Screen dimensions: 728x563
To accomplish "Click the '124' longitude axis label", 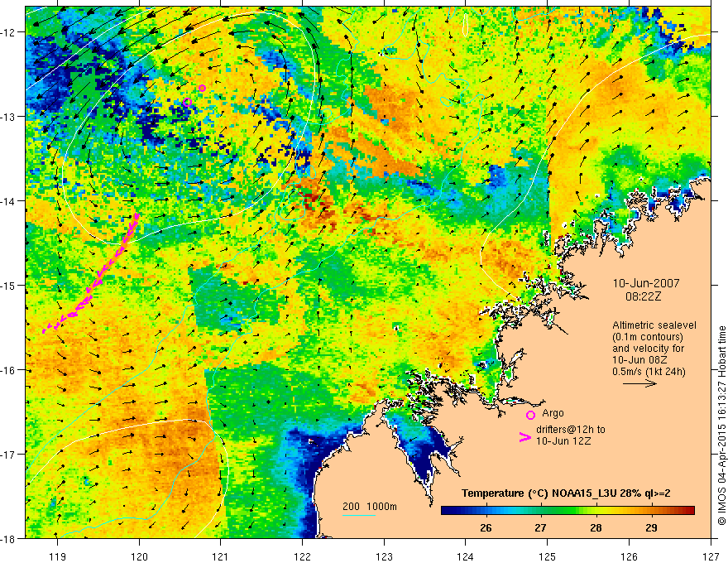I will click(466, 556).
